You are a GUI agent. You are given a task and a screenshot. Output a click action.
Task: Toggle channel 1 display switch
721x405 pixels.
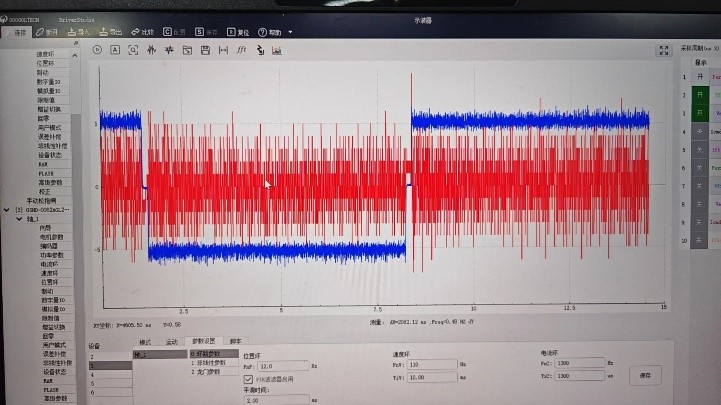[x=700, y=76]
